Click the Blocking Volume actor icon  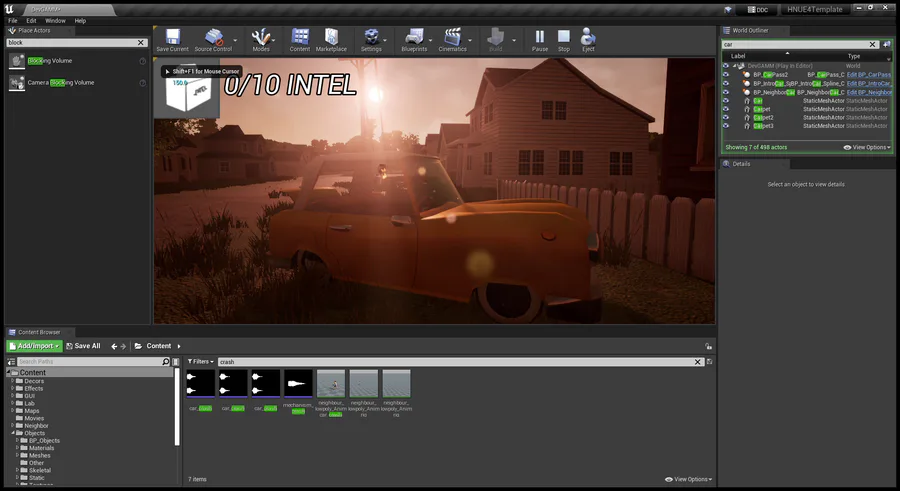pos(17,61)
